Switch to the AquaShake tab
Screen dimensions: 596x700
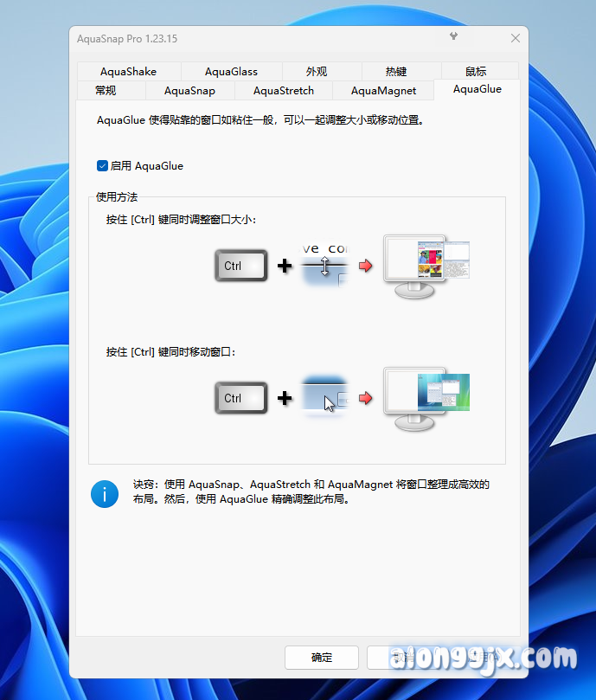tap(128, 72)
